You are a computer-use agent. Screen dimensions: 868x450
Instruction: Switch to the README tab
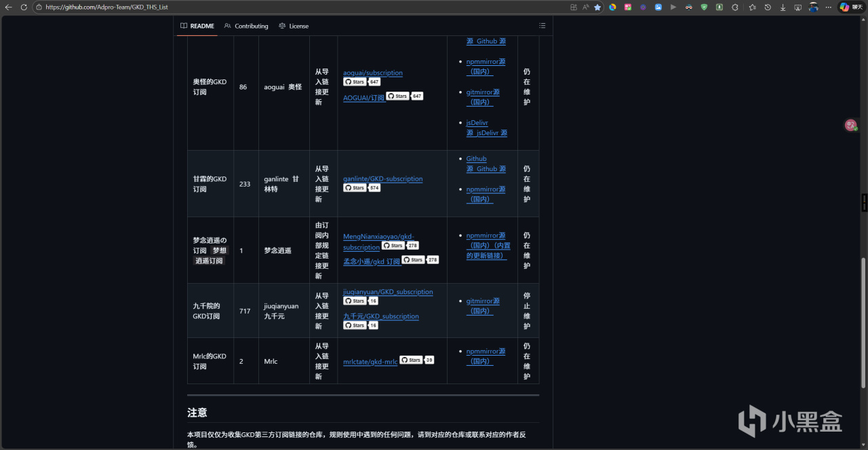click(197, 26)
